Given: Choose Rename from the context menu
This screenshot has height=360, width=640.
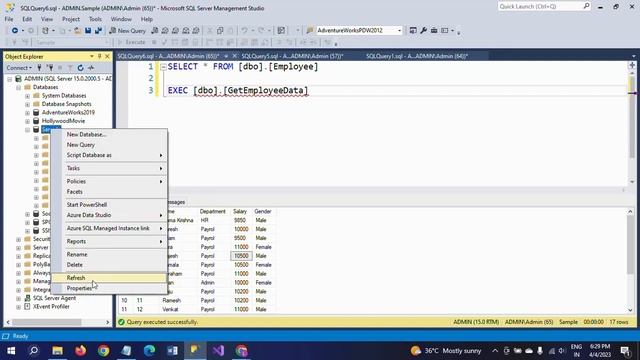Looking at the screenshot, I should [x=109, y=254].
